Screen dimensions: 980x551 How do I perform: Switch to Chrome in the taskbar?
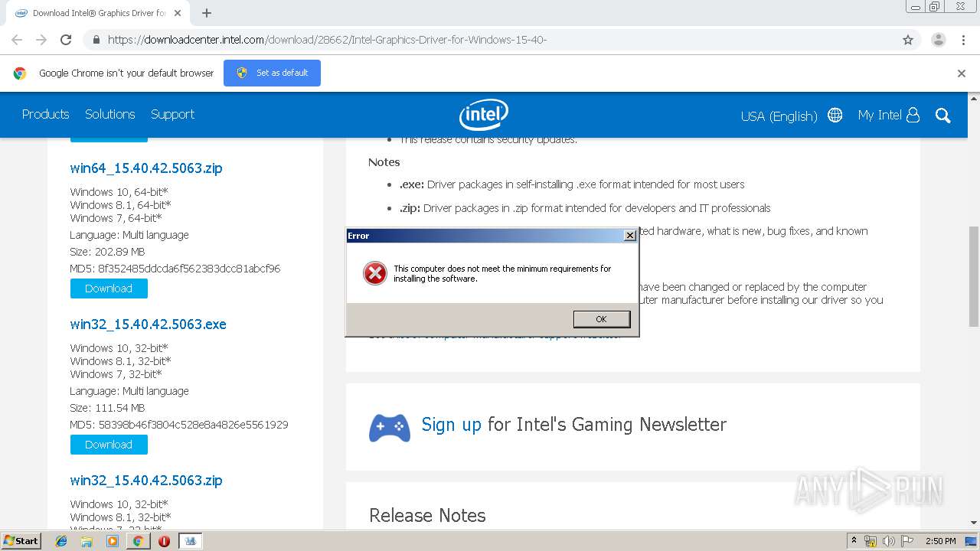tap(138, 541)
